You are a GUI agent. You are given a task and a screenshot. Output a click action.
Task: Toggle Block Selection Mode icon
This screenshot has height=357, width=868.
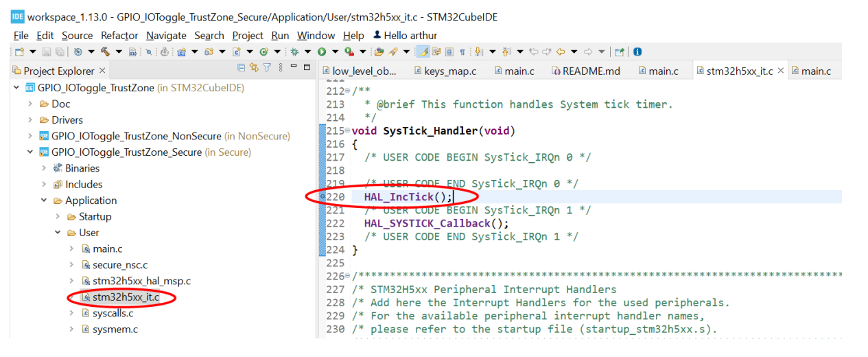pyautogui.click(x=449, y=51)
